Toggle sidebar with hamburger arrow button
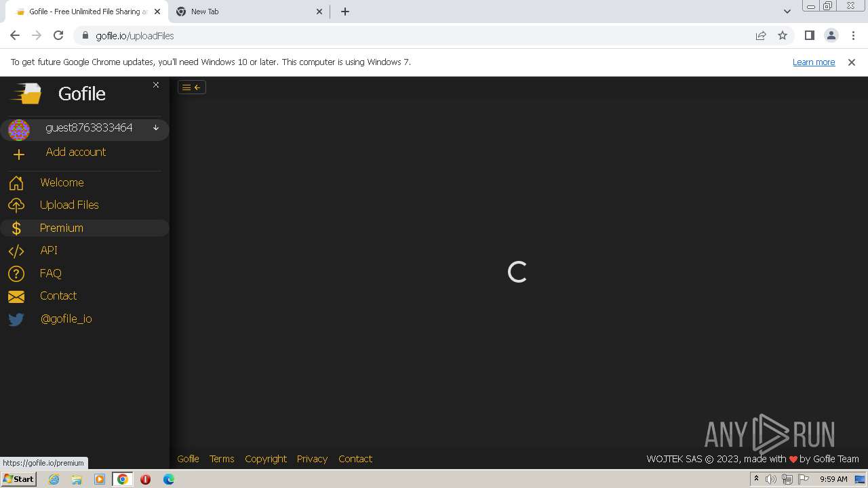Image resolution: width=868 pixels, height=488 pixels. point(192,87)
